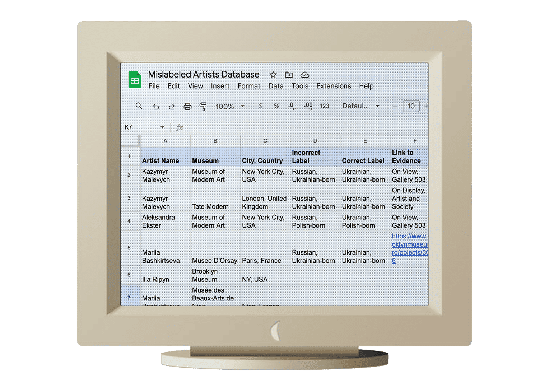The image size is (549, 392).
Task: Open the Google Sheets home icon
Action: [135, 79]
